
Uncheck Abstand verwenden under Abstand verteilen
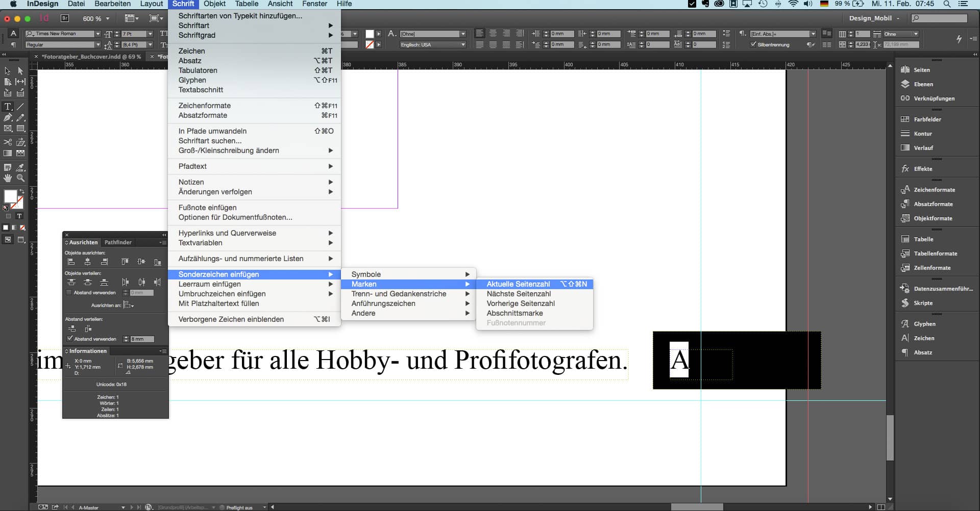(x=69, y=339)
